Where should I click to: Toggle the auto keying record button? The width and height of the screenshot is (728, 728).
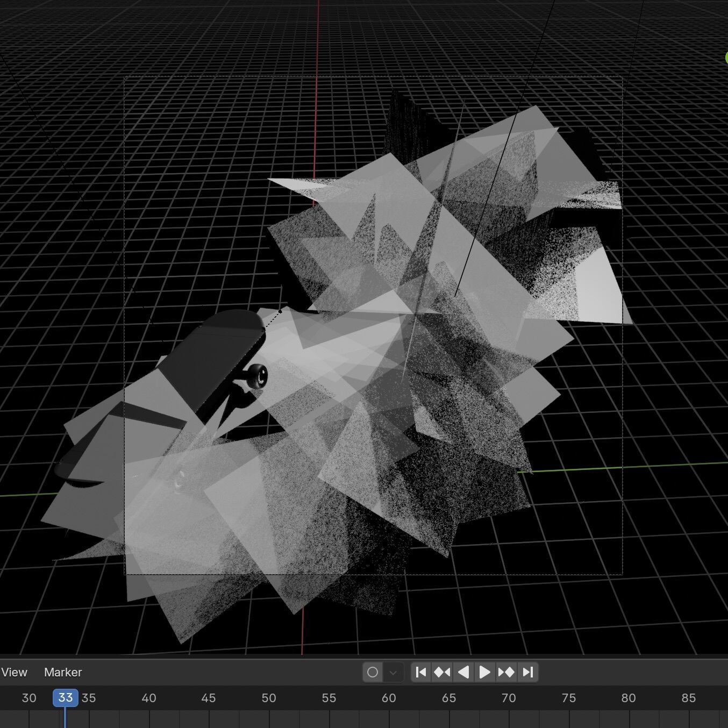[373, 672]
